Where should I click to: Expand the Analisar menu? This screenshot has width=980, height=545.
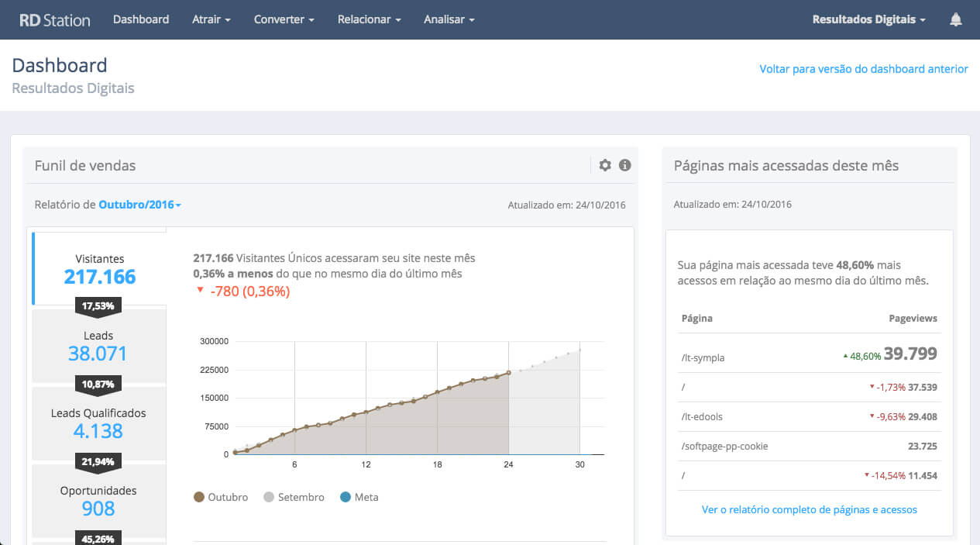point(449,19)
